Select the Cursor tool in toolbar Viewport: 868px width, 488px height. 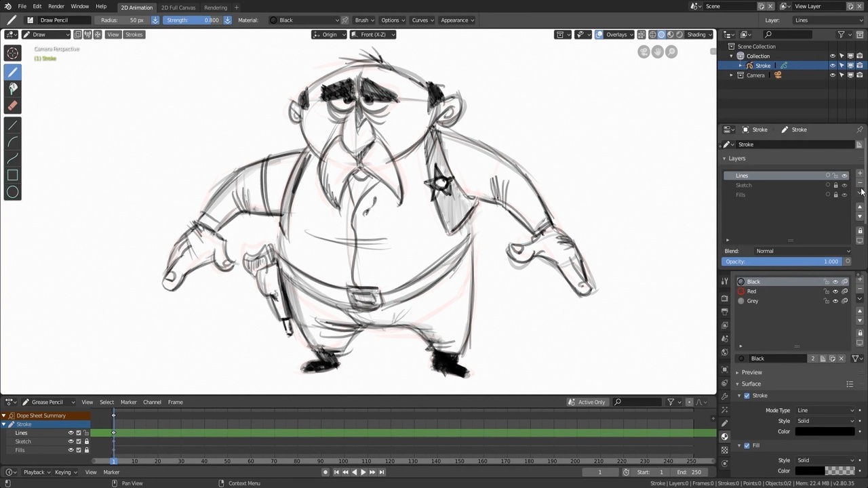(x=12, y=53)
